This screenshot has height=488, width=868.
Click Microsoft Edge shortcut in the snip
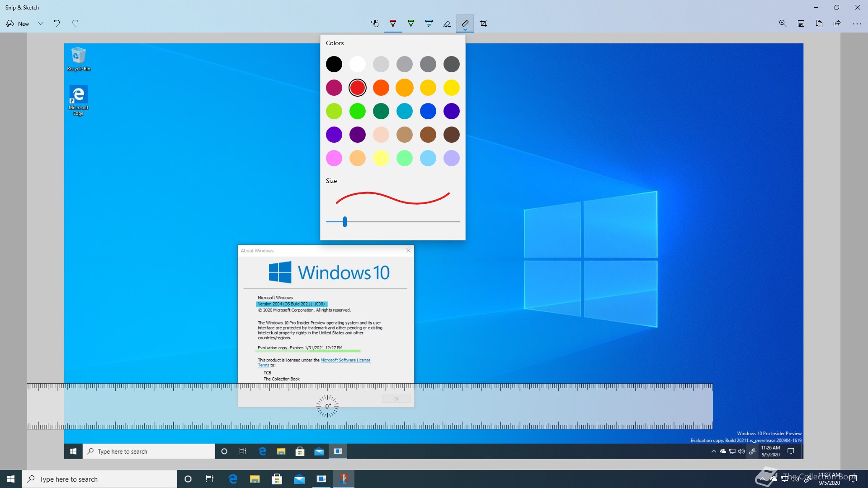79,101
